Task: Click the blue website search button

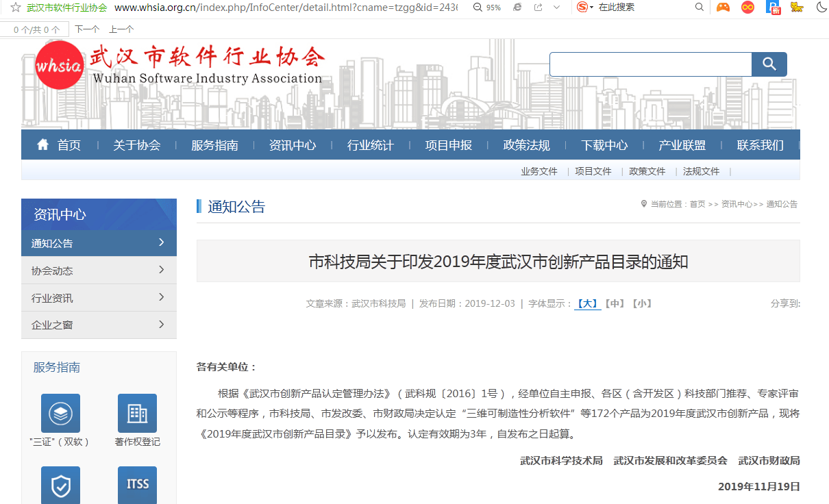Action: pos(769,64)
